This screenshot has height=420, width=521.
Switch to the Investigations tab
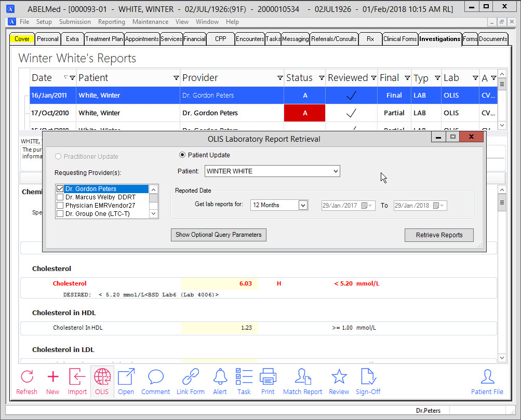tap(439, 38)
